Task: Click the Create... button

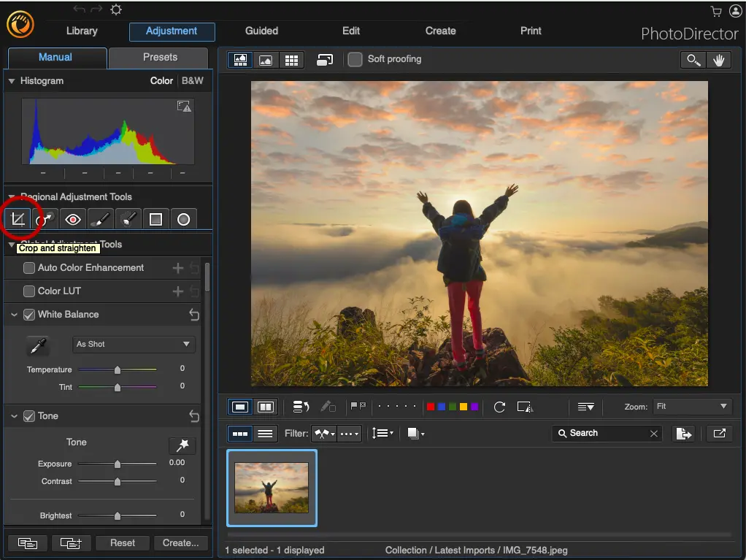Action: tap(180, 542)
